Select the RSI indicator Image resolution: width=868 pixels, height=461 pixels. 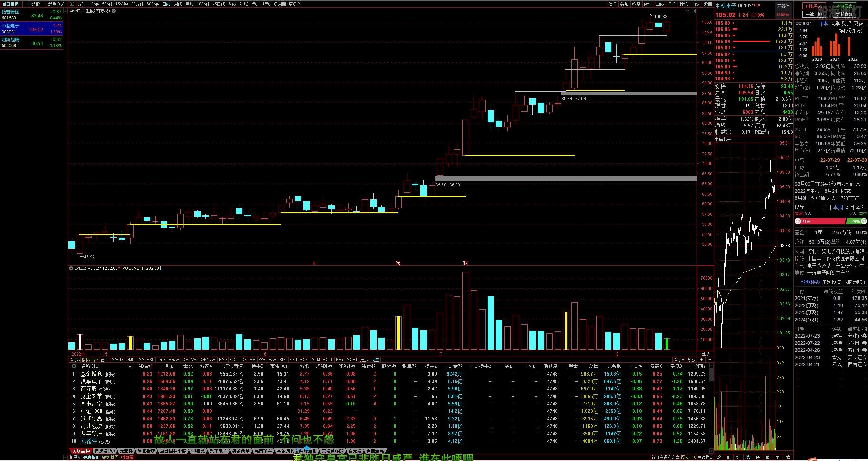point(253,360)
